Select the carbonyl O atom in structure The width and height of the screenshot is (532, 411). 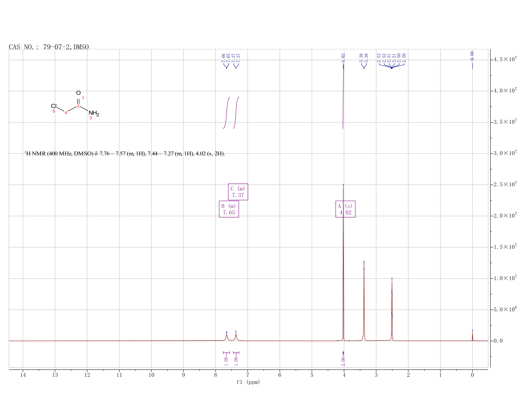click(78, 93)
